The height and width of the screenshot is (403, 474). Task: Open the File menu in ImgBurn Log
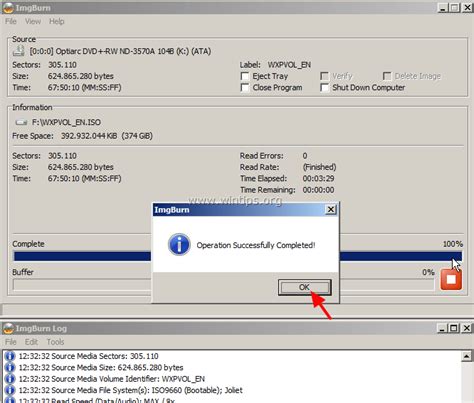[11, 342]
